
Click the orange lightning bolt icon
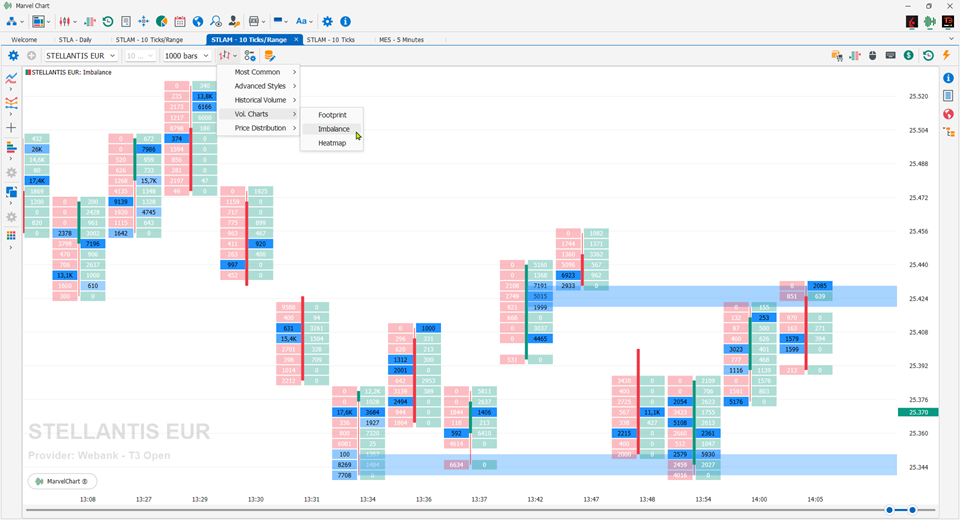point(947,56)
